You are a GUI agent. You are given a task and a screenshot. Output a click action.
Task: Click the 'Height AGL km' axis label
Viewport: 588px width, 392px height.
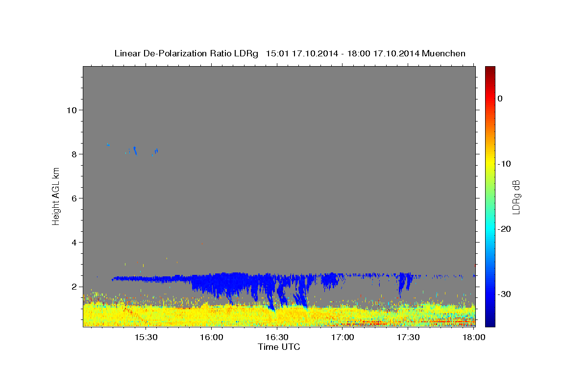(56, 196)
